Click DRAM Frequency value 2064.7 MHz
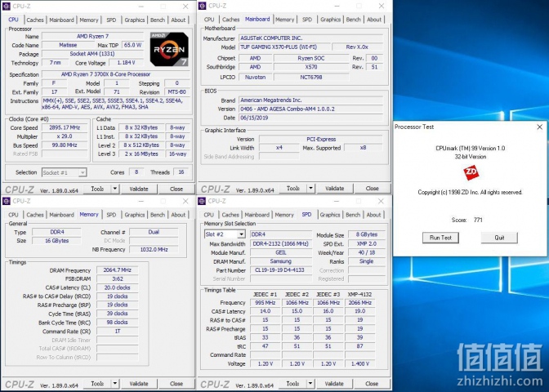 tap(118, 270)
